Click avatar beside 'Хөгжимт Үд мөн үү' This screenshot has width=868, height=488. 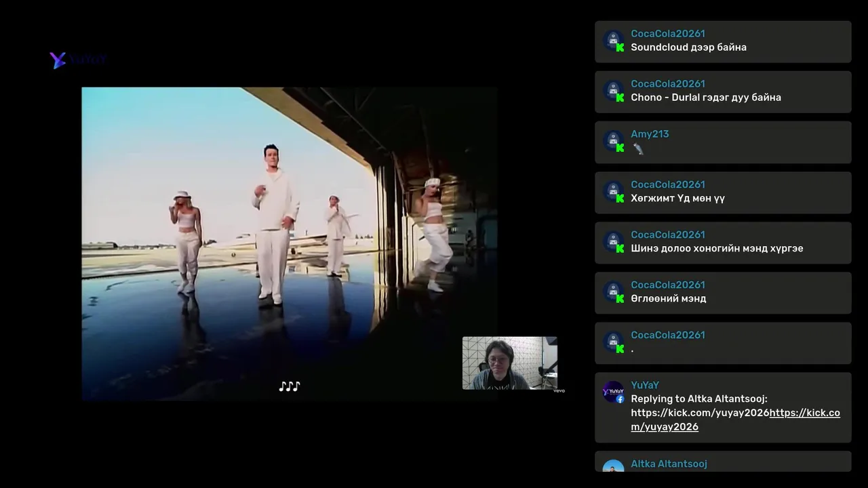[614, 191]
